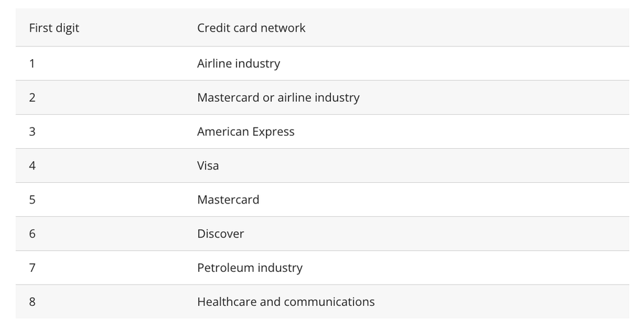Select the cell with digit 8
The image size is (644, 331).
pos(32,302)
